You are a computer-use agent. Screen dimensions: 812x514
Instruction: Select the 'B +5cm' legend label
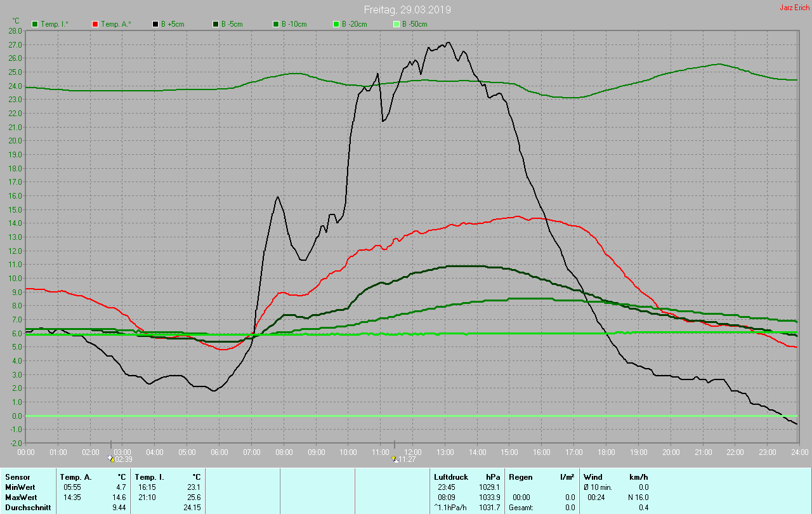(x=174, y=24)
